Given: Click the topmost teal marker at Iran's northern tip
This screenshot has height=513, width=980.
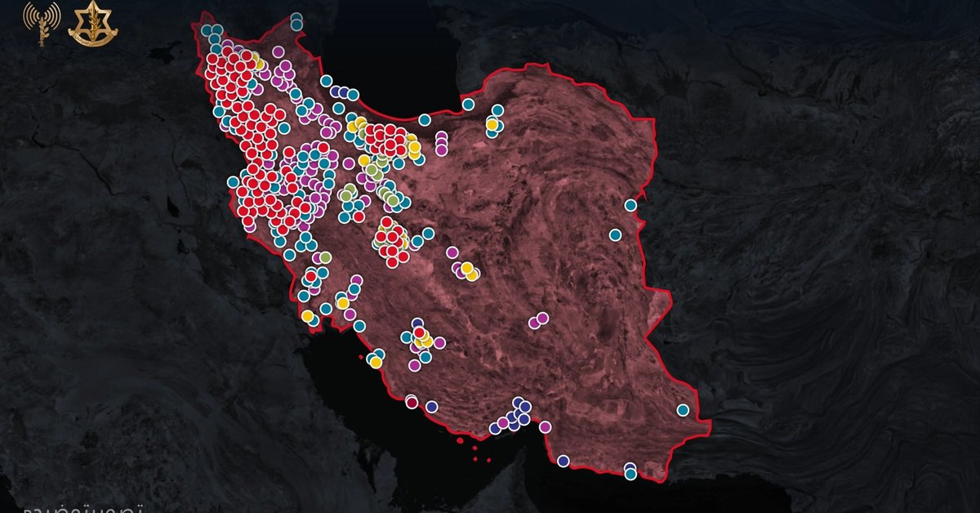Looking at the screenshot, I should (296, 18).
